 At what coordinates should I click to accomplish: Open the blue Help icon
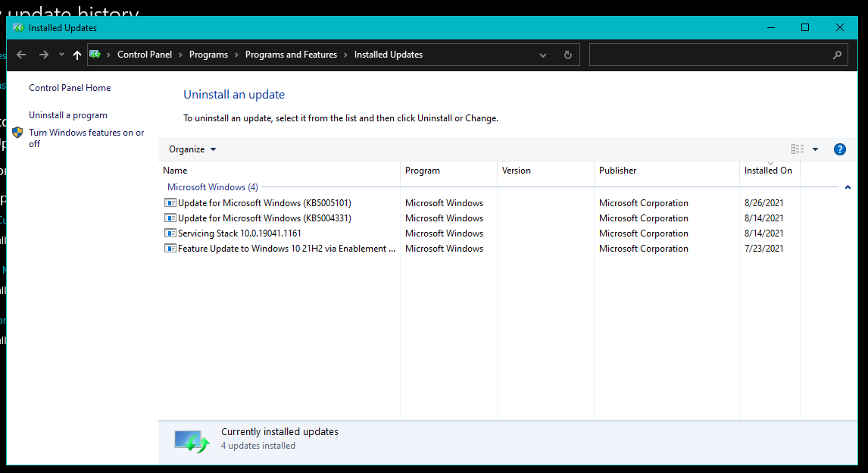[x=840, y=149]
